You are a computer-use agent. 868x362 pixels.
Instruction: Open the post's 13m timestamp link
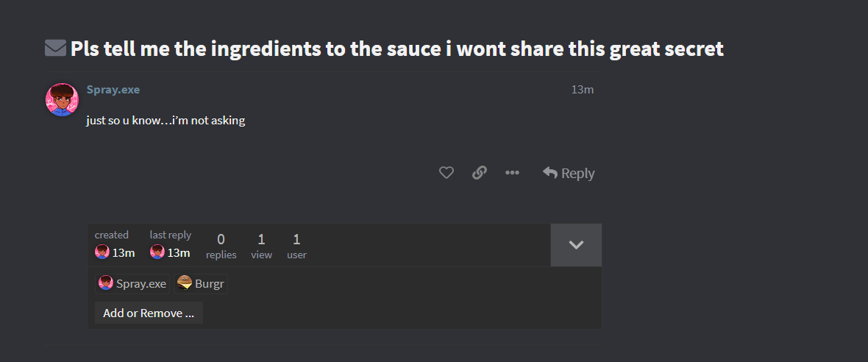click(x=583, y=90)
